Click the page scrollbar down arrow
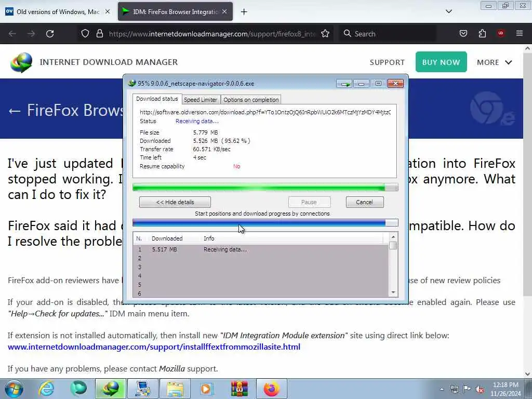This screenshot has height=399, width=532. pyautogui.click(x=527, y=374)
